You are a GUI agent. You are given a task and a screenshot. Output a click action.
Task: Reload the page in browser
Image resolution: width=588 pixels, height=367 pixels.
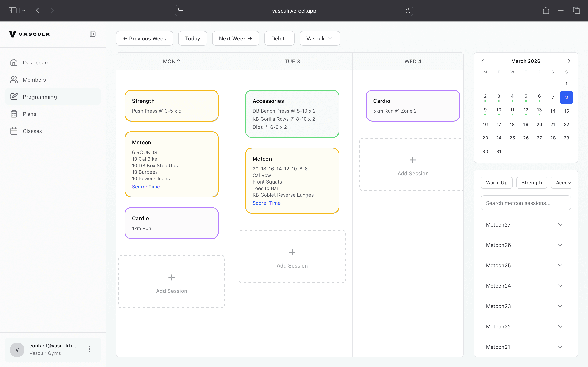[408, 11]
